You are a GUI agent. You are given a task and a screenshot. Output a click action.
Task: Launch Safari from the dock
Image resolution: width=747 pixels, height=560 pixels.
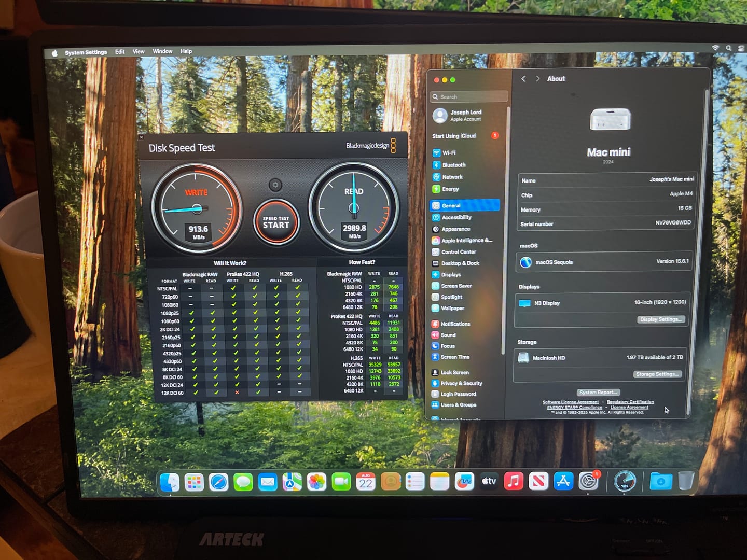pos(218,483)
